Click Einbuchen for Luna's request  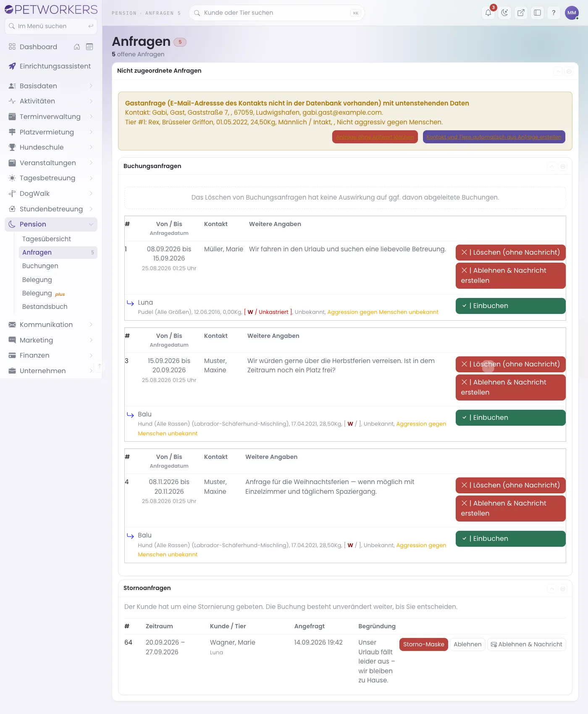pyautogui.click(x=511, y=306)
